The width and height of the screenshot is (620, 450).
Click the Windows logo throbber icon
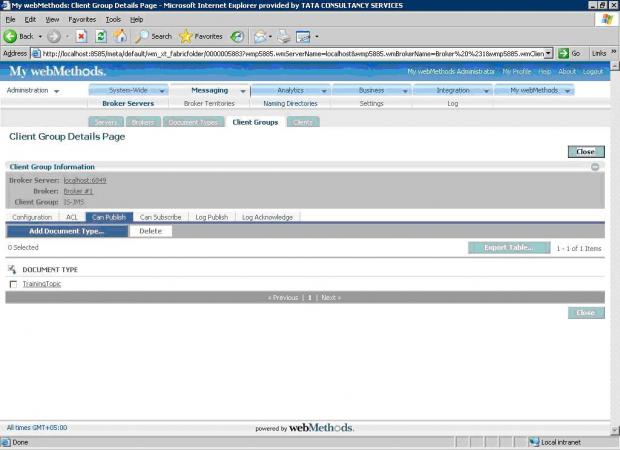pos(607,19)
